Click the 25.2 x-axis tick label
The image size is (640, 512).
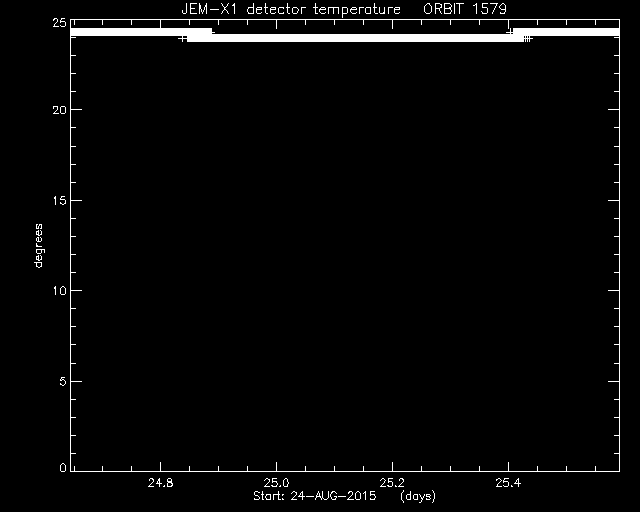point(392,483)
